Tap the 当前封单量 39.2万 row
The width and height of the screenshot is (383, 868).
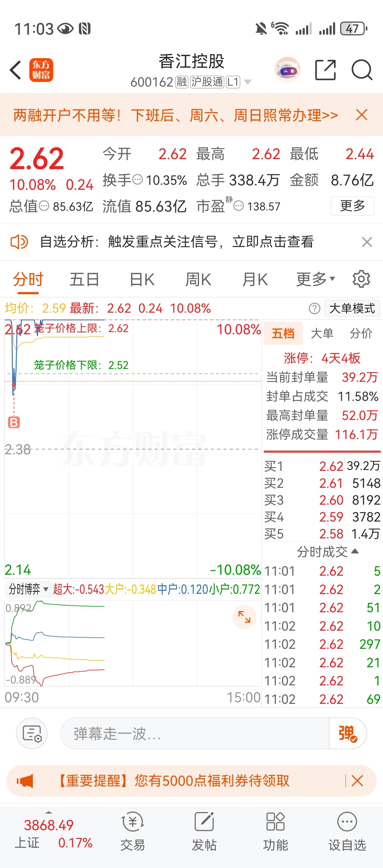pyautogui.click(x=322, y=377)
